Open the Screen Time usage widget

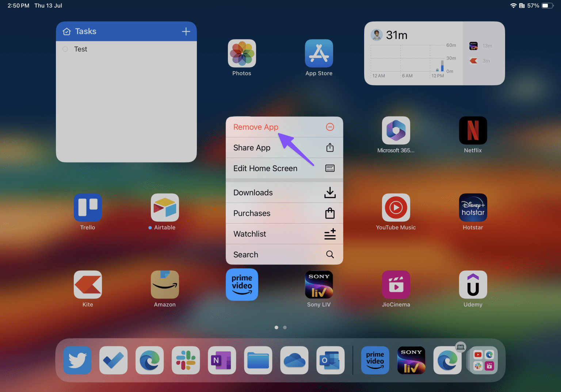click(x=413, y=54)
